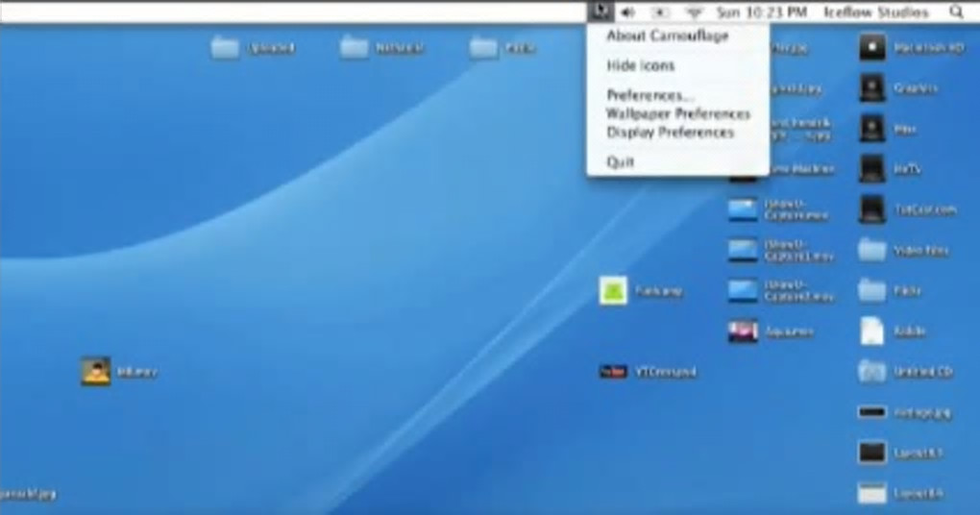
Task: Select the white blank document icon
Action: 871,331
